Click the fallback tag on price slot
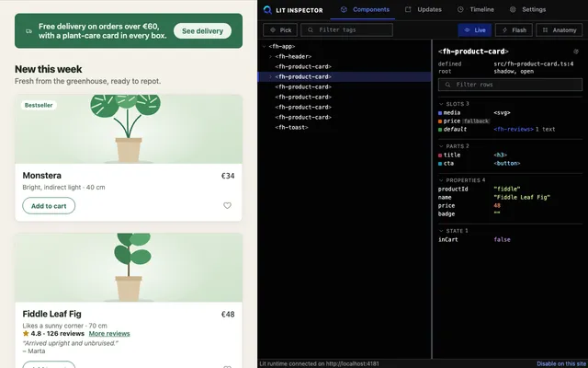The width and height of the screenshot is (588, 368). point(476,121)
